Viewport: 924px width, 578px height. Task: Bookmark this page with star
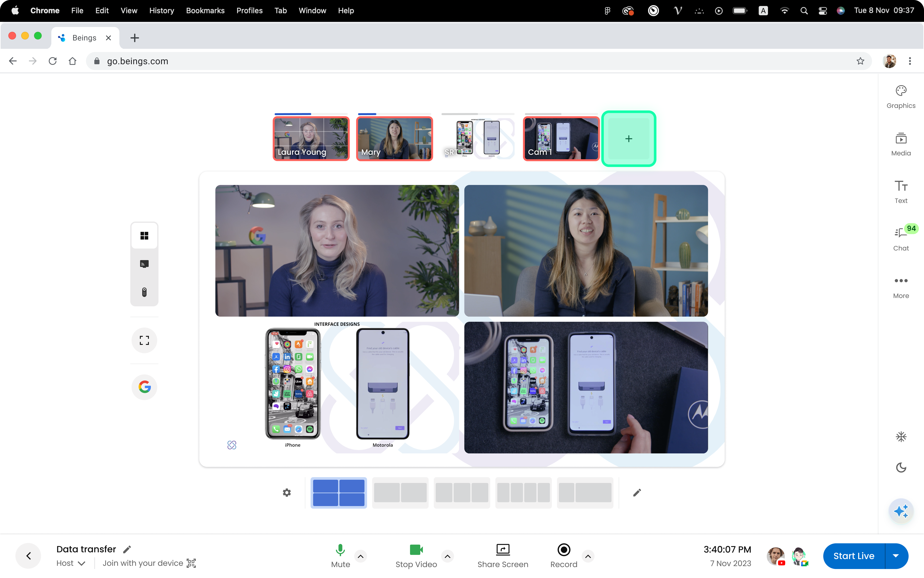860,61
